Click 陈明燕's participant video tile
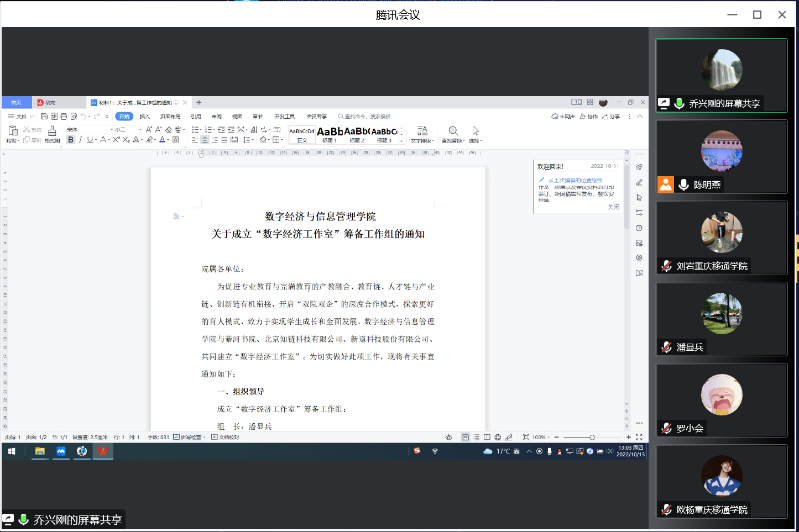Viewport: 799px width, 532px height. point(721,156)
